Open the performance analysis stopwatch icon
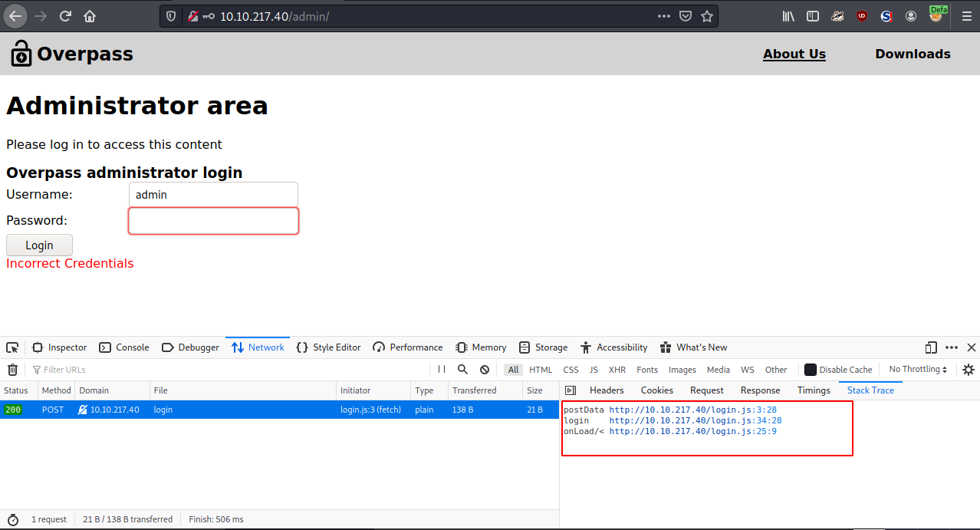980x530 pixels. click(x=13, y=519)
